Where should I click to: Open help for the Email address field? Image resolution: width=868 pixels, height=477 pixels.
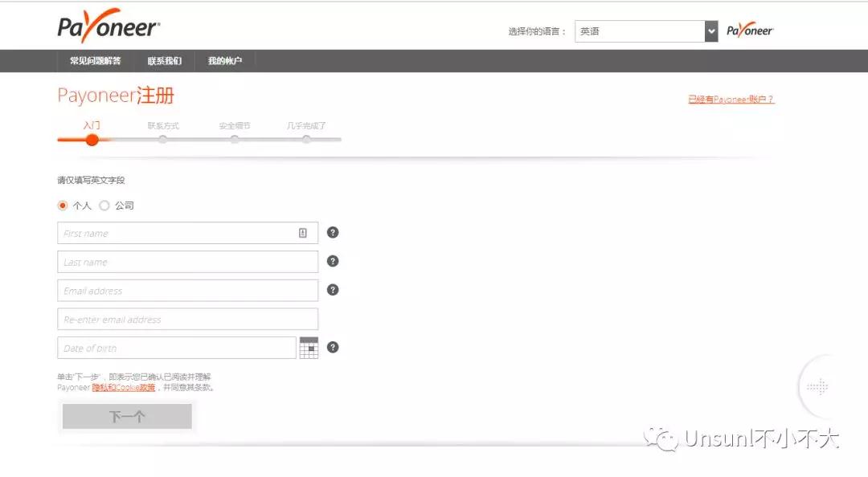point(333,290)
